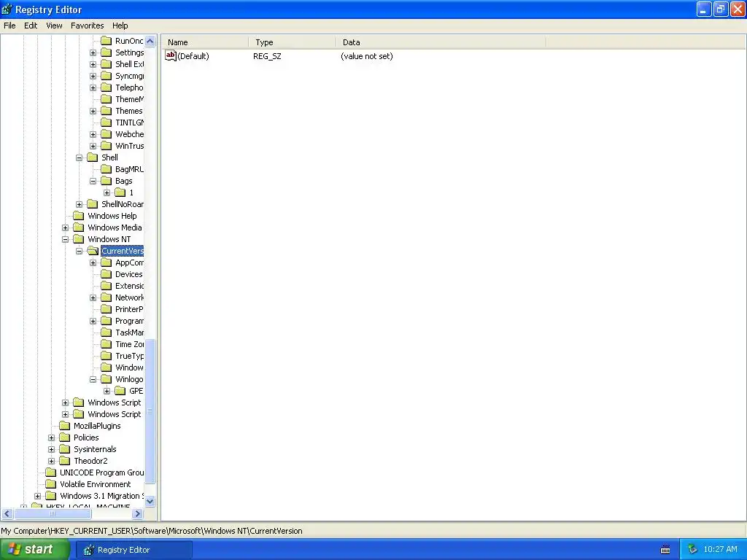Collapse the Windows NT key
This screenshot has width=747, height=560.
coord(65,239)
